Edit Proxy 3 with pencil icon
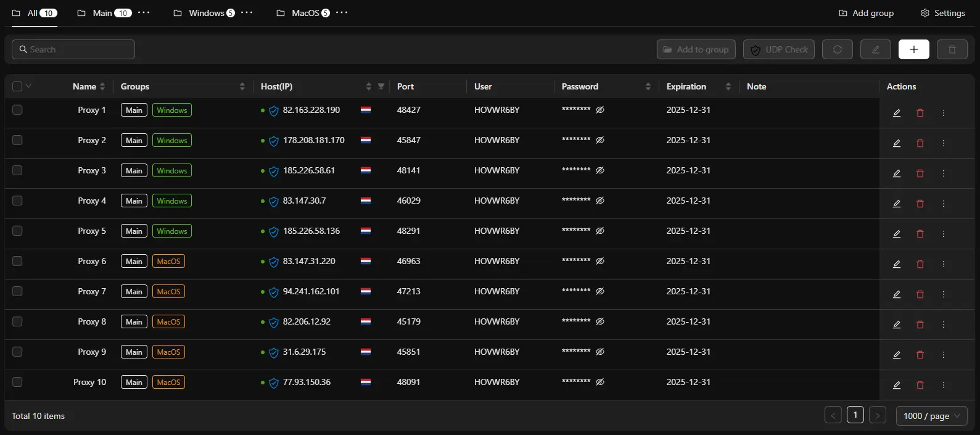The image size is (980, 435). point(897,173)
